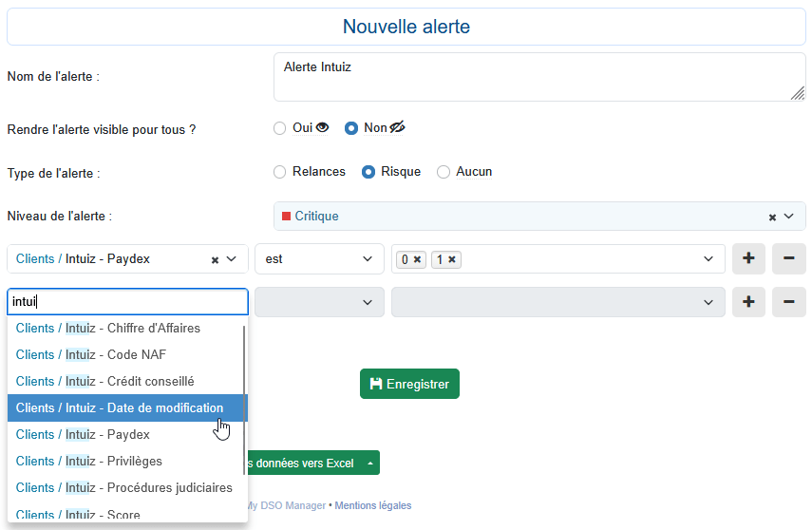Select Clients / Intuiz - Chiffre d'Affaires option
Screen dimensions: 812x530
tap(127, 328)
